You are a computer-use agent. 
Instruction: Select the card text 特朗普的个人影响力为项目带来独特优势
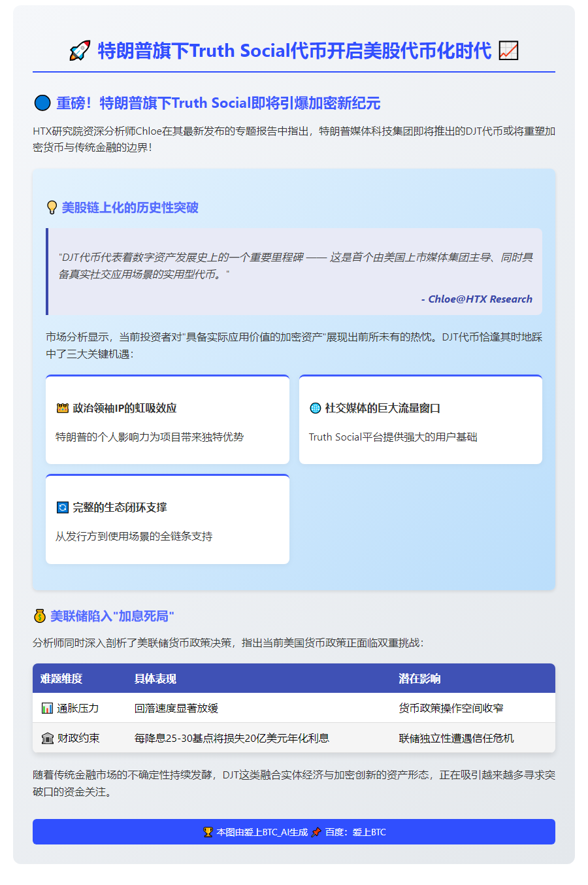(x=150, y=437)
